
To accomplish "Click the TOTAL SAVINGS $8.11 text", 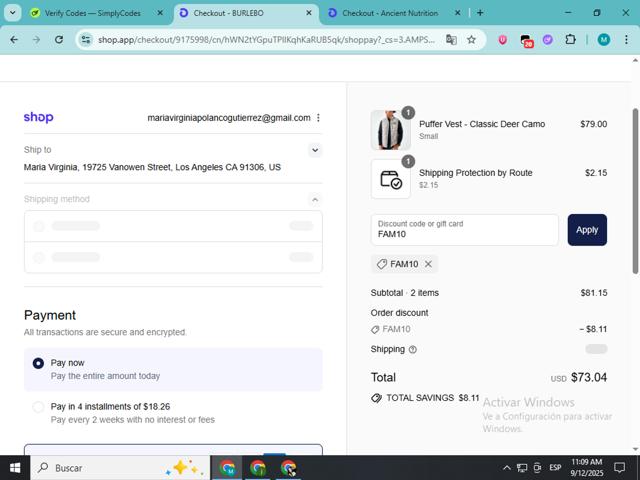I will pos(433,398).
